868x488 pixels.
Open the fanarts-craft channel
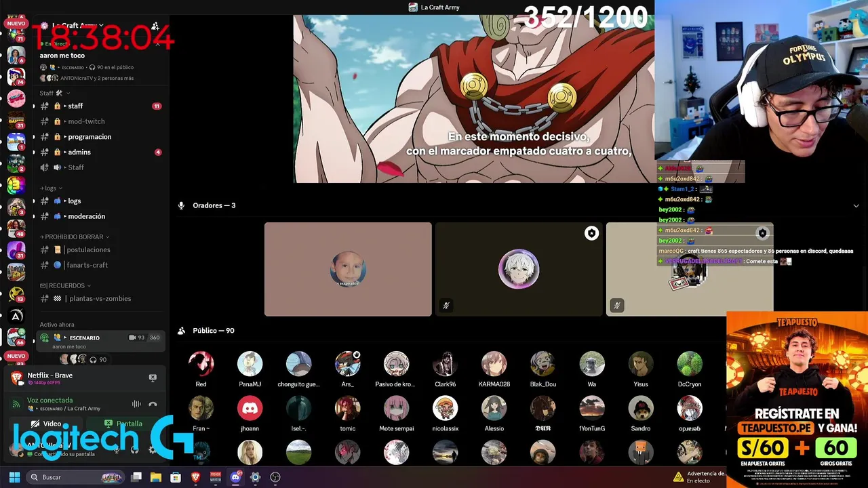100,265
